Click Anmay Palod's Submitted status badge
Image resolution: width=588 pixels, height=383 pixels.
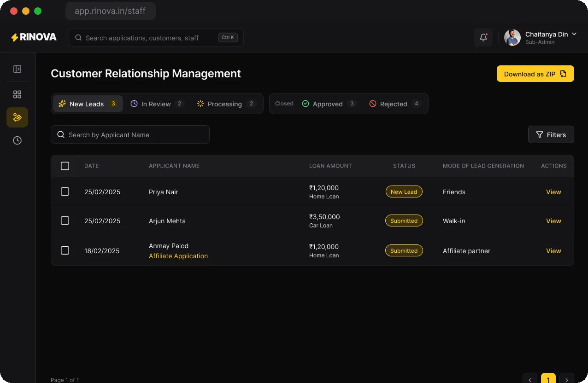404,250
